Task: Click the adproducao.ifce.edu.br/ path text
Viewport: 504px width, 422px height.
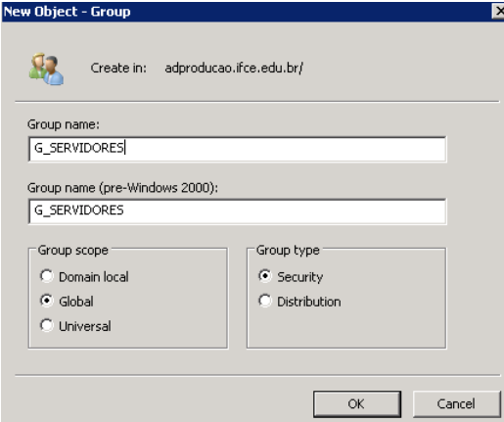Action: point(234,69)
